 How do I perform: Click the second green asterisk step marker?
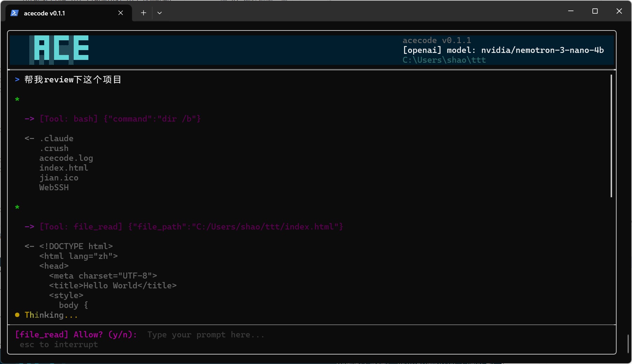(17, 207)
